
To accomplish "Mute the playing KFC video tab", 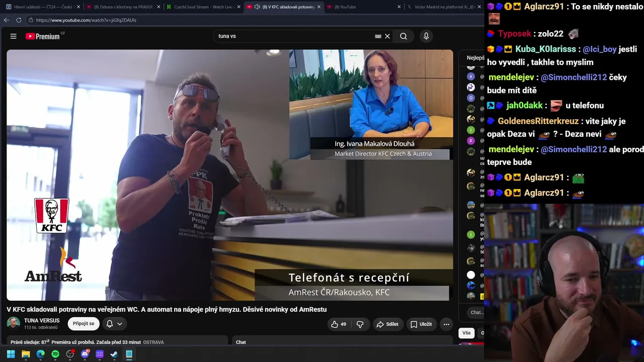I will [x=257, y=7].
